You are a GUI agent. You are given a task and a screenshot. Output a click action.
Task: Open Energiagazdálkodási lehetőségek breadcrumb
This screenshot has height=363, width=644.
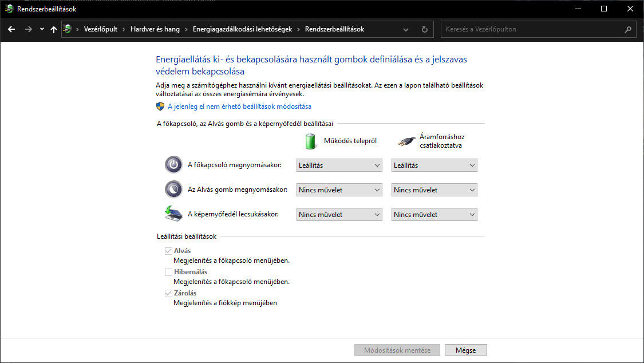(242, 29)
